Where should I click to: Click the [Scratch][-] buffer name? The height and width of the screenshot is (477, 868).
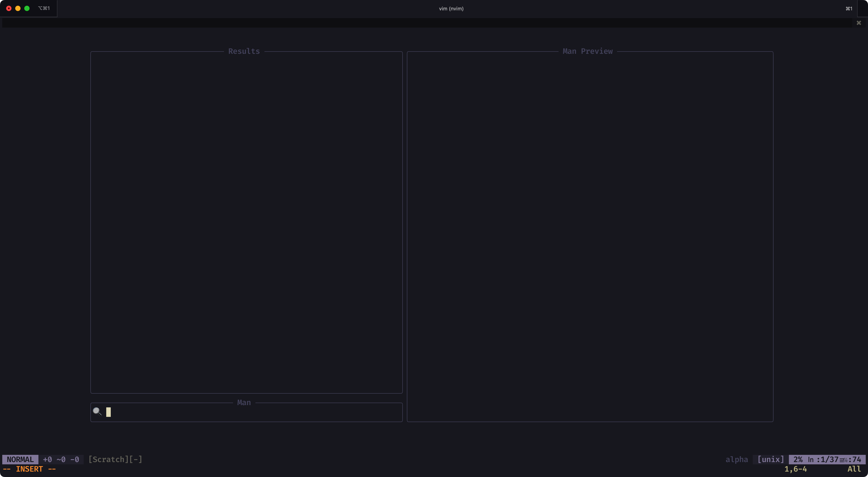[x=115, y=459]
